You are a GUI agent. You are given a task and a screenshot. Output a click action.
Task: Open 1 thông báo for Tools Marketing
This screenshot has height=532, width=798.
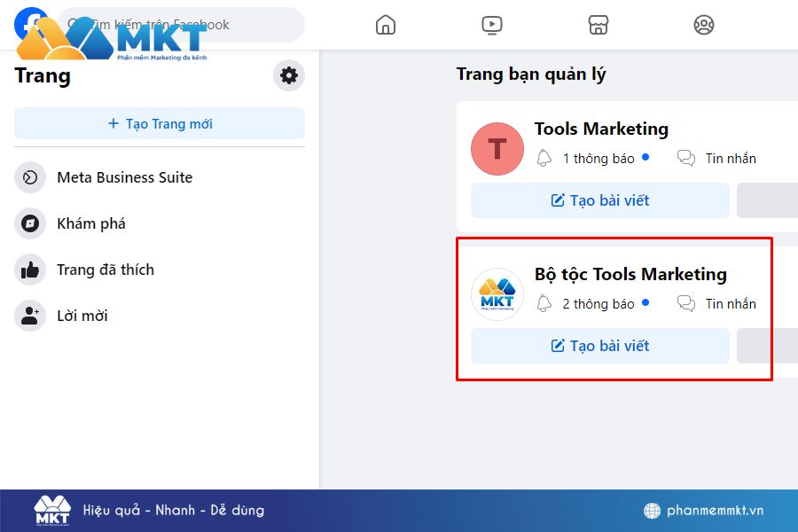[x=598, y=159]
